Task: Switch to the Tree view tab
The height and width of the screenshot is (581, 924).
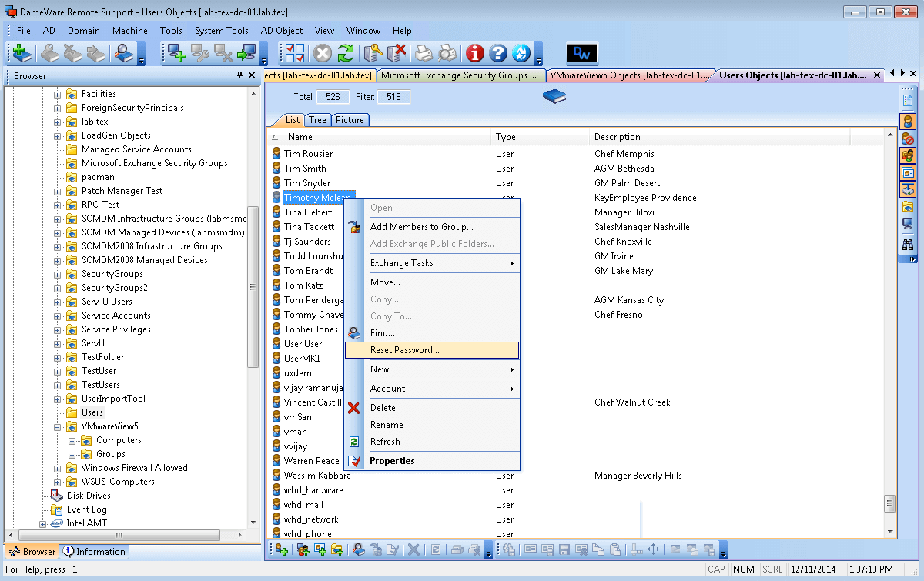Action: pyautogui.click(x=317, y=120)
